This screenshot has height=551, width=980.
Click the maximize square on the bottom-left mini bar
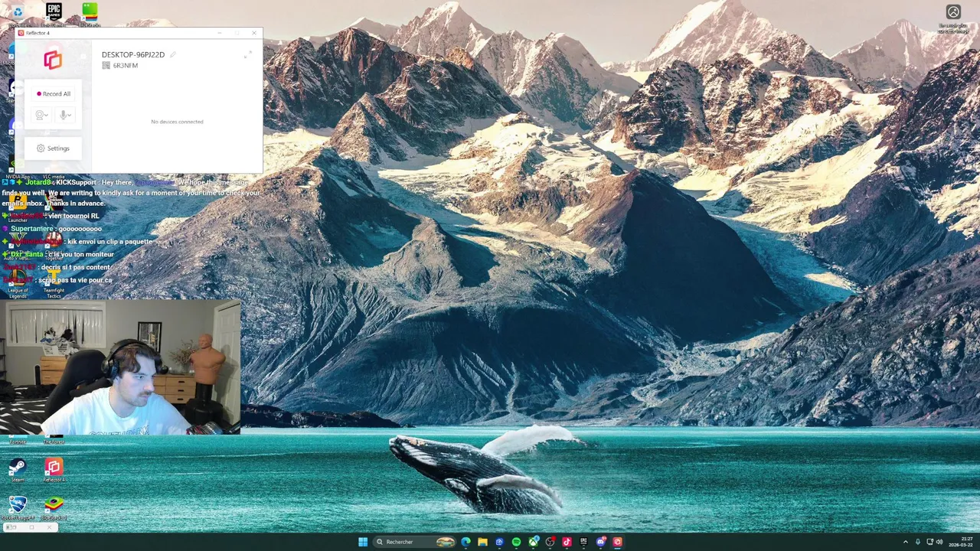tap(31, 527)
